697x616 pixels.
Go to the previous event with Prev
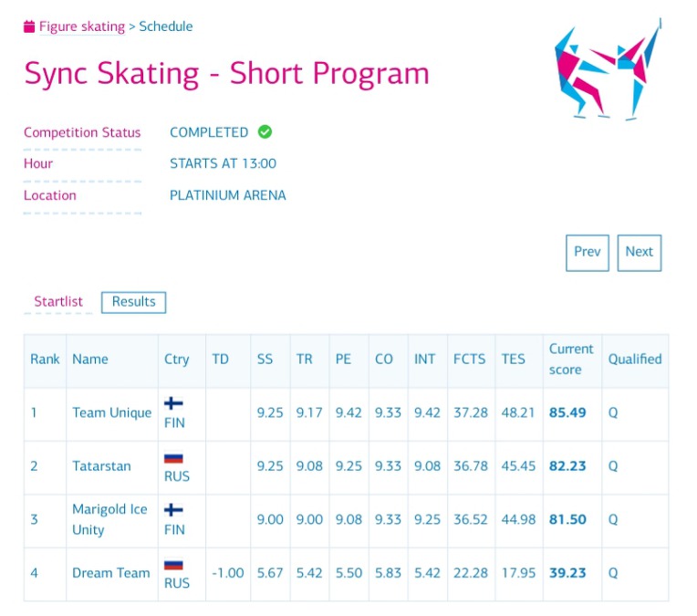(x=588, y=253)
